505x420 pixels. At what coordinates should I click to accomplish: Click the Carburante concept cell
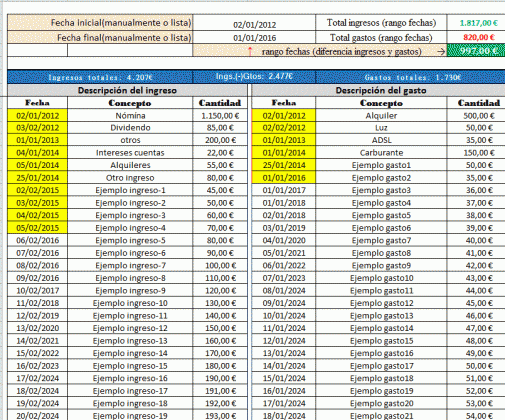tap(381, 153)
